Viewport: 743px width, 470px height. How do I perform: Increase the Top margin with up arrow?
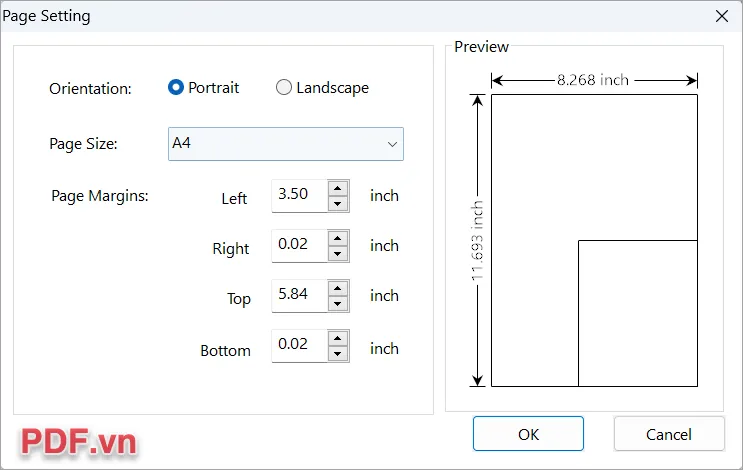pos(338,289)
